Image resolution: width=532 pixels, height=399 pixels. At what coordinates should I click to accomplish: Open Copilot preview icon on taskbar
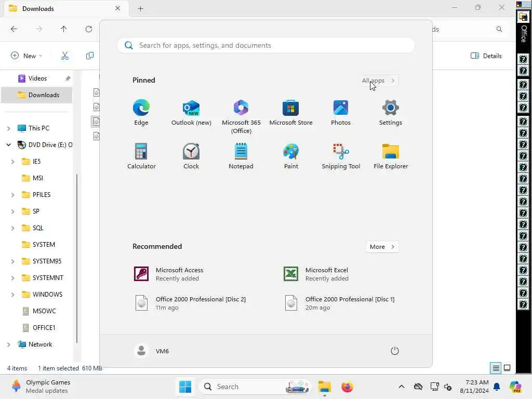click(515, 387)
